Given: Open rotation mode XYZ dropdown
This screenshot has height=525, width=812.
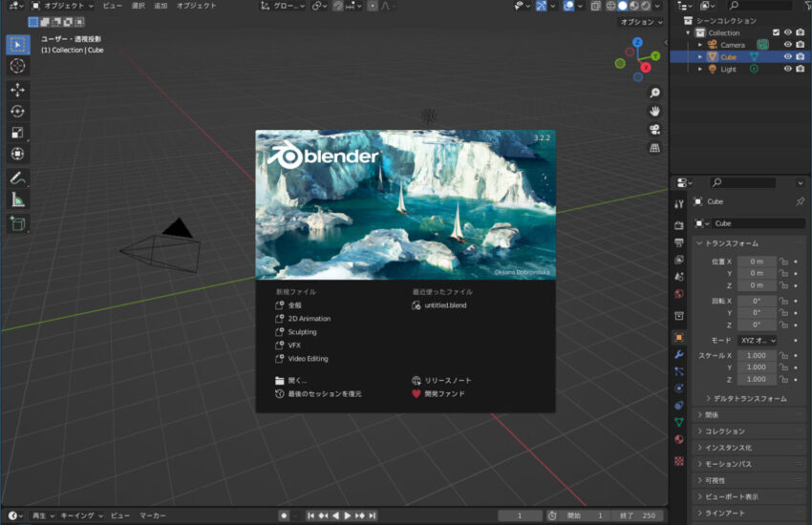Looking at the screenshot, I should [x=757, y=341].
